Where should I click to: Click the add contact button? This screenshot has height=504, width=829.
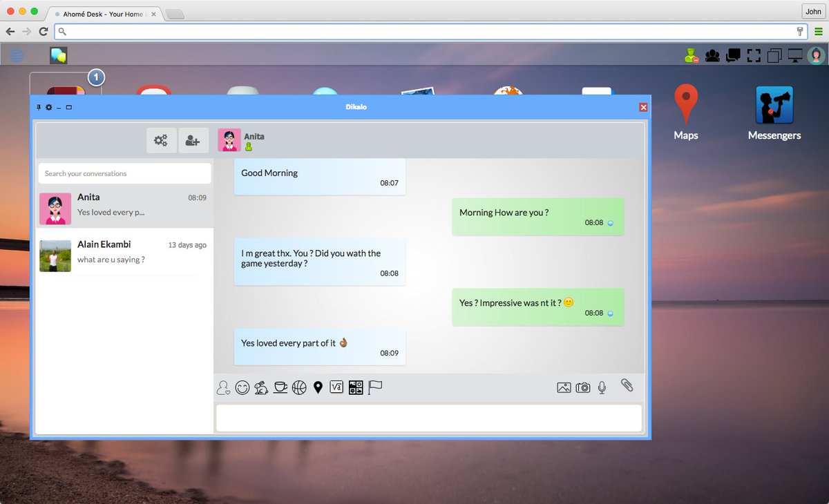click(193, 141)
